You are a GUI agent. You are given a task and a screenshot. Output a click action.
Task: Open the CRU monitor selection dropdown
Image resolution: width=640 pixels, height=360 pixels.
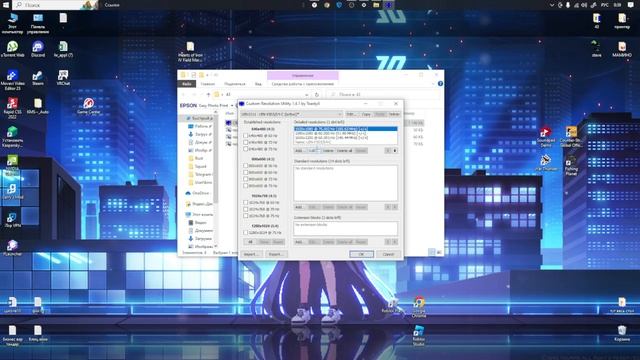click(x=292, y=114)
